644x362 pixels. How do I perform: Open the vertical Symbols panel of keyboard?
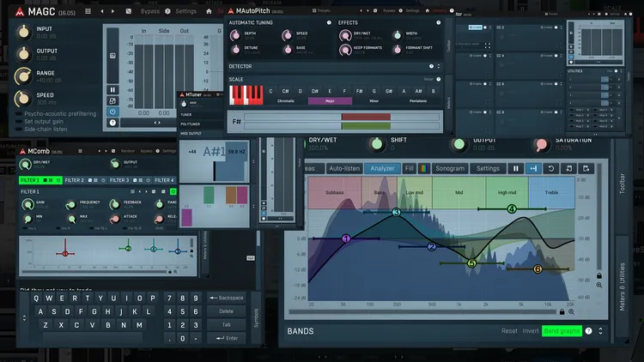pos(256,317)
